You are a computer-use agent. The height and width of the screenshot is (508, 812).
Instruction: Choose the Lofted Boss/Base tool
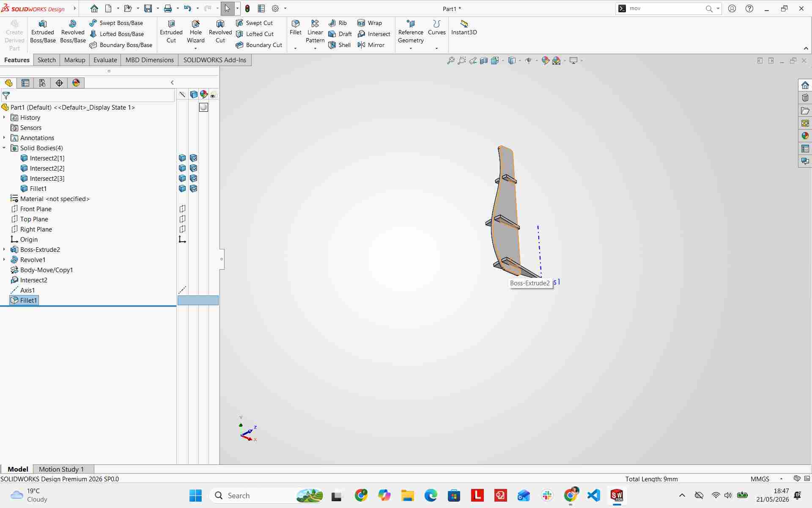(117, 34)
